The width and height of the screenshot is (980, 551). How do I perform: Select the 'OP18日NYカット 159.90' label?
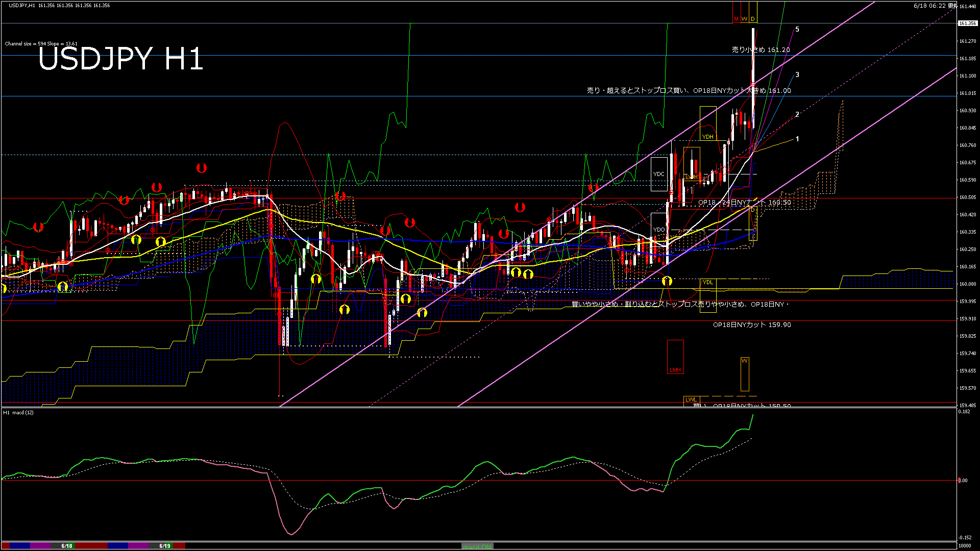coord(752,324)
